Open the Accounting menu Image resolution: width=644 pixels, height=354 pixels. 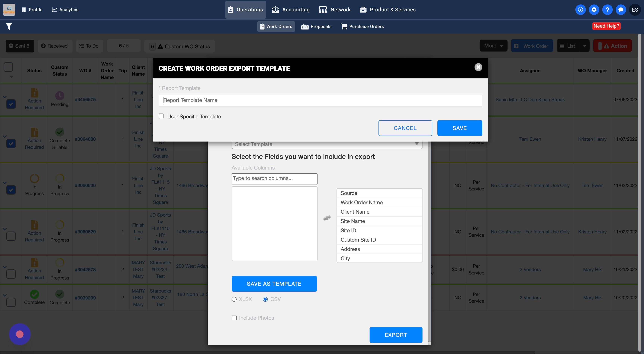pos(291,10)
